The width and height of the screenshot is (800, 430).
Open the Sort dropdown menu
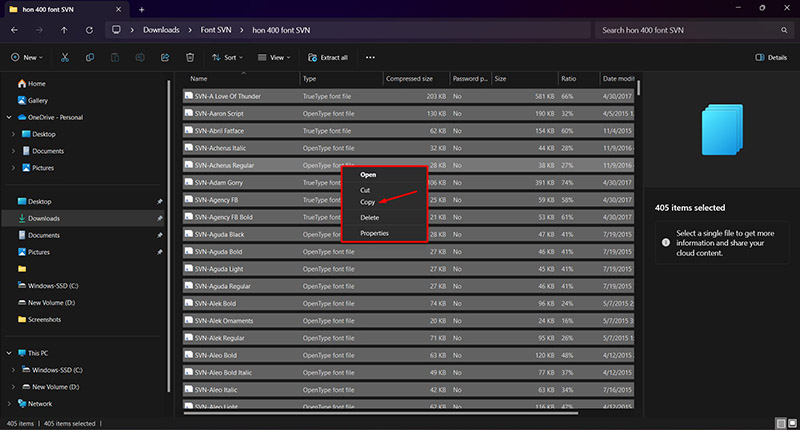click(x=227, y=58)
